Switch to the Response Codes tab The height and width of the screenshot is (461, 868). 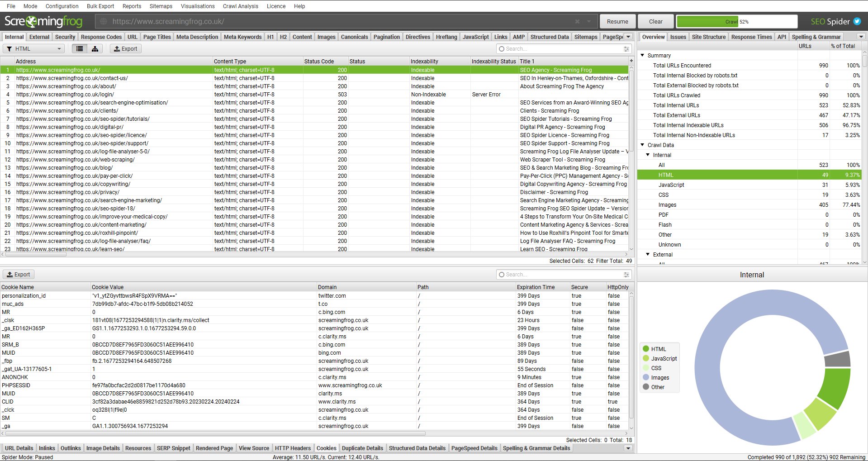coord(101,37)
